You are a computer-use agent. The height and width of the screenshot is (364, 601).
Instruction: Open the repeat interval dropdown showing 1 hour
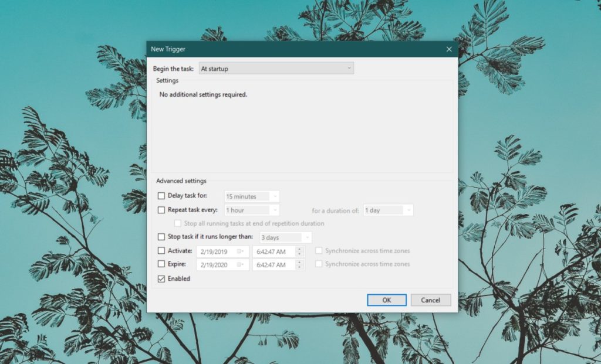(x=275, y=210)
